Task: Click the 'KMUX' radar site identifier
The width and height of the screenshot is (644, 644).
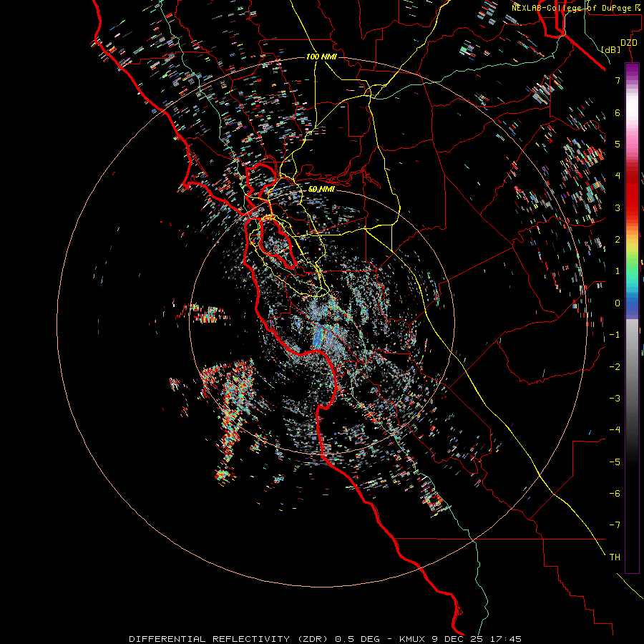Action: pos(413,639)
